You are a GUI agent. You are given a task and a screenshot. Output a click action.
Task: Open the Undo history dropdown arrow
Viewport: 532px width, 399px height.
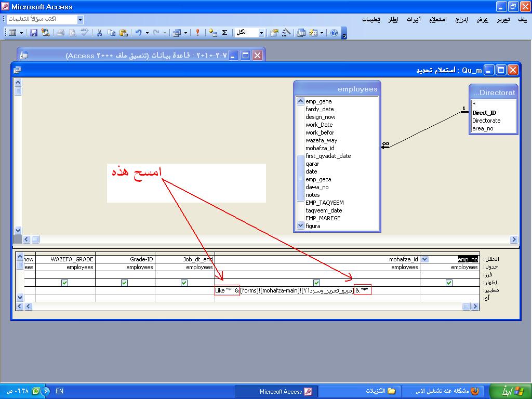147,33
